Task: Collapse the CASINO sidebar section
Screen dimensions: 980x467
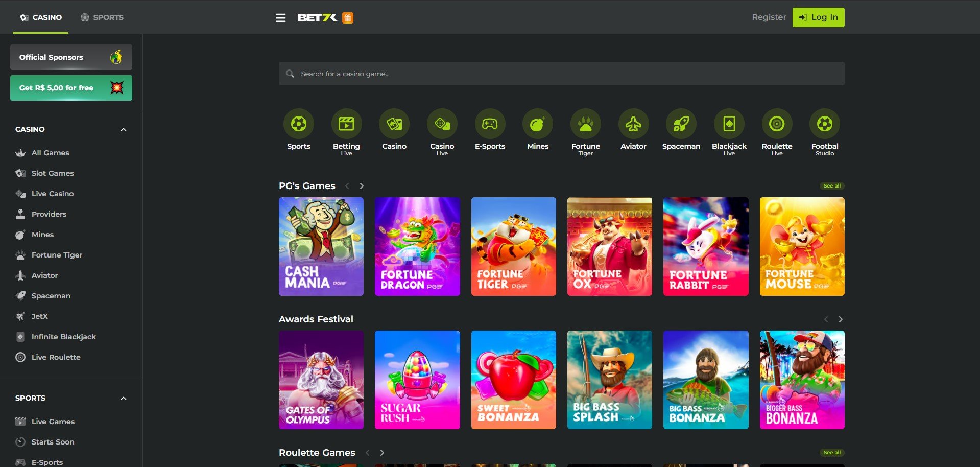Action: pos(124,130)
